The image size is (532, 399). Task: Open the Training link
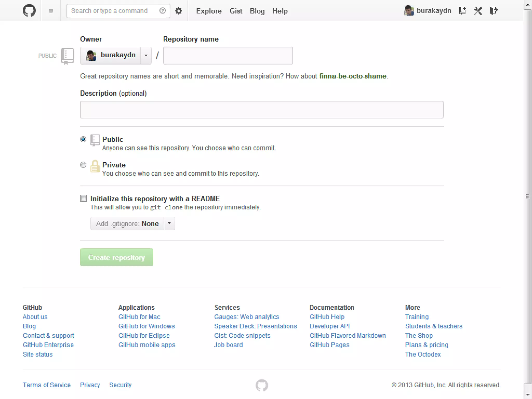coord(417,317)
